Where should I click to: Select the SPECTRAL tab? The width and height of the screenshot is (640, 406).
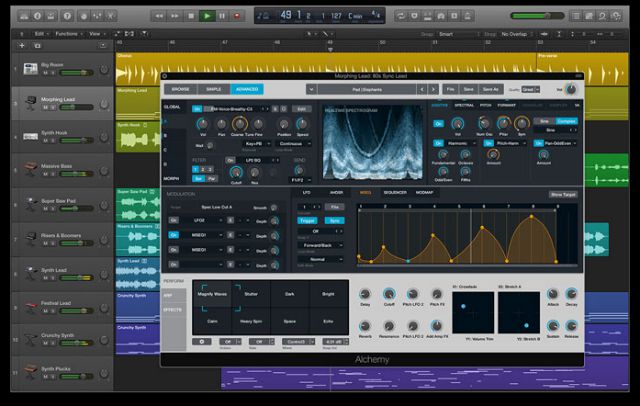tap(464, 105)
